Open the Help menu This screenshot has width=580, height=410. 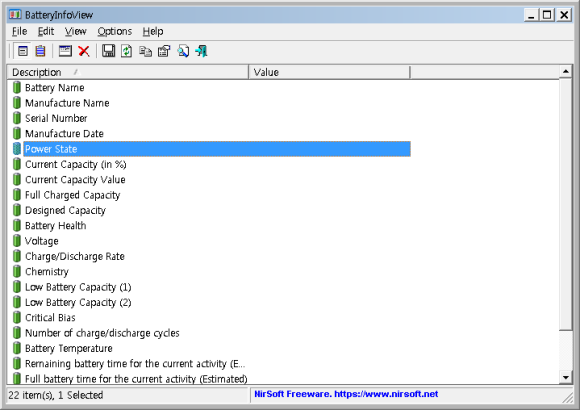tap(153, 31)
